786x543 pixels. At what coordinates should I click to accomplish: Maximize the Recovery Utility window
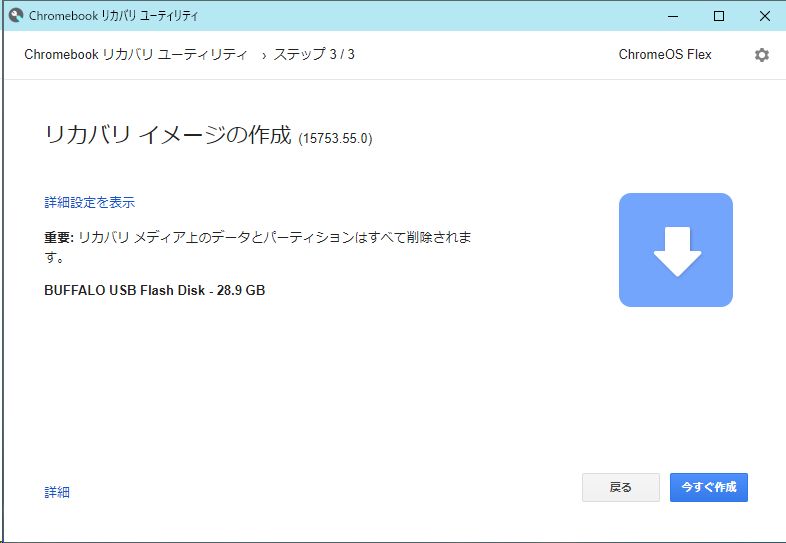[x=719, y=16]
